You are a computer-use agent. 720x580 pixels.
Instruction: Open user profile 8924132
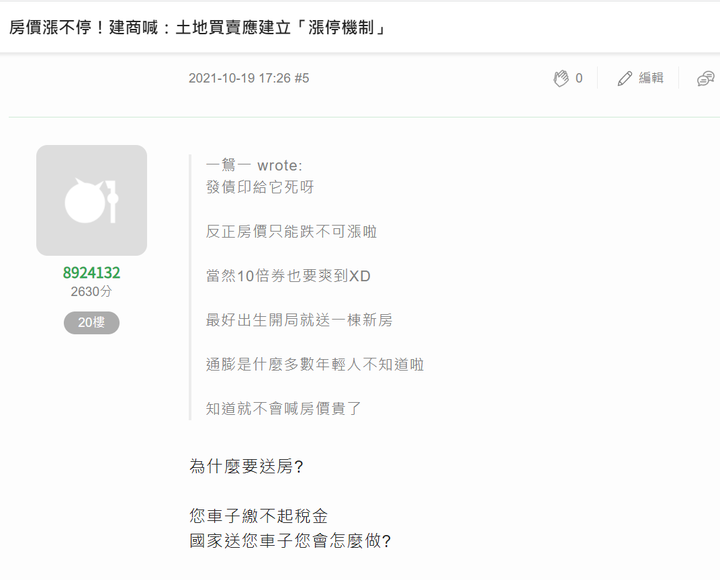pos(91,273)
